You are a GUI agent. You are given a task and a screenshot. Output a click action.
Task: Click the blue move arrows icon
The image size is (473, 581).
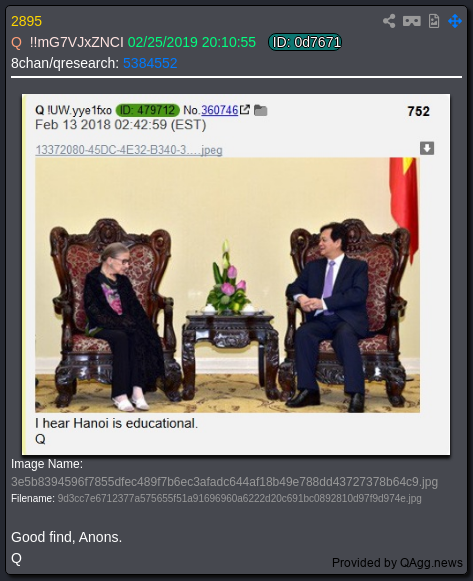455,21
